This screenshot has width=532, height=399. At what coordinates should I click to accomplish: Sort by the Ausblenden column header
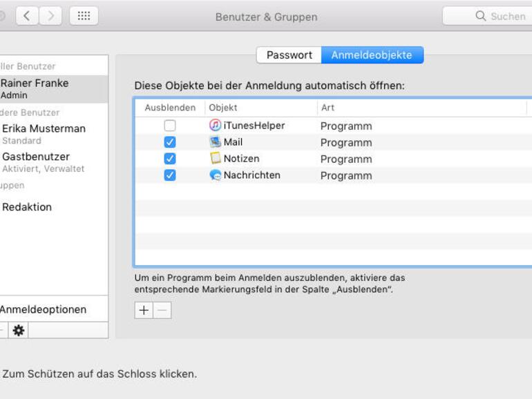coord(170,108)
